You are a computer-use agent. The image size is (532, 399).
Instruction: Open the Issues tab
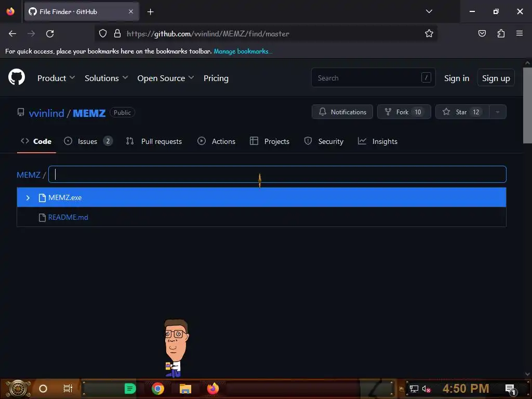(x=88, y=141)
